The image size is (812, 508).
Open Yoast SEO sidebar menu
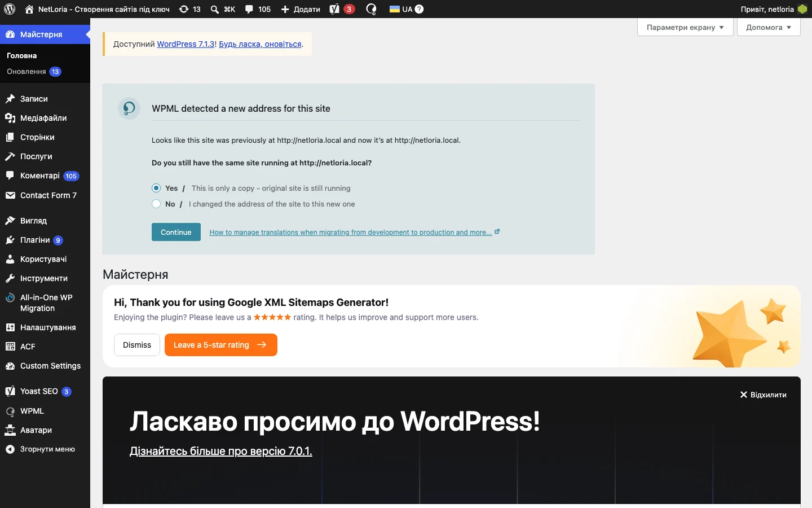pos(45,391)
